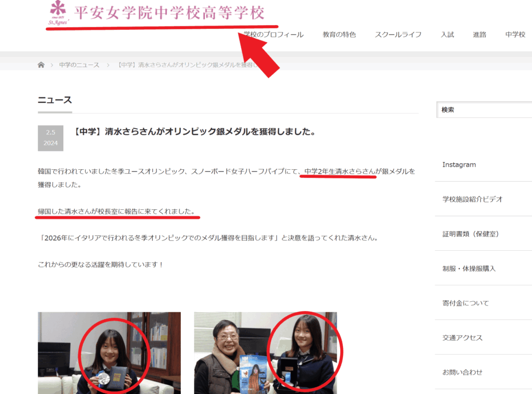The width and height of the screenshot is (532, 394).
Task: Open 教育の特色 menu item
Action: coord(339,35)
